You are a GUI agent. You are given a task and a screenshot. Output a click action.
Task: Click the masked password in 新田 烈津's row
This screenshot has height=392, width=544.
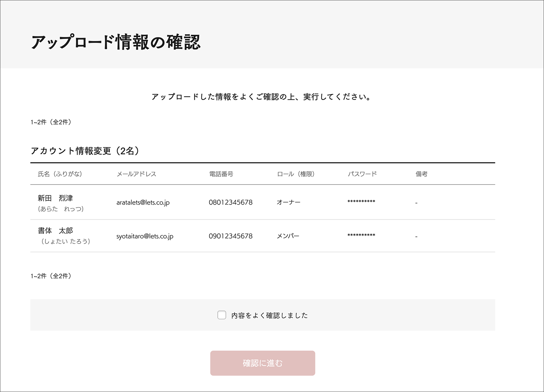pyautogui.click(x=361, y=202)
